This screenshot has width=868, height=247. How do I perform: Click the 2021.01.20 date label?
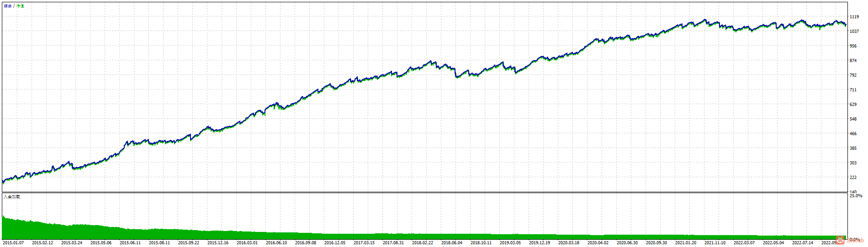tap(686, 243)
